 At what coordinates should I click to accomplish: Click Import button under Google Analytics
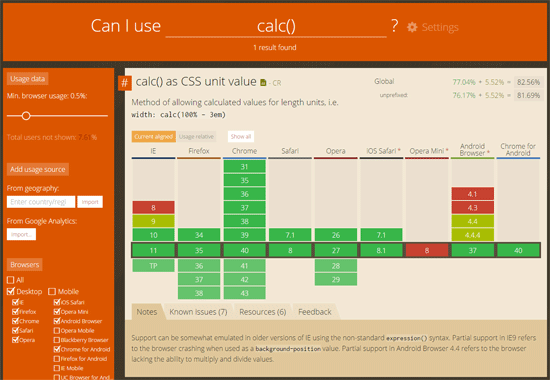point(21,234)
